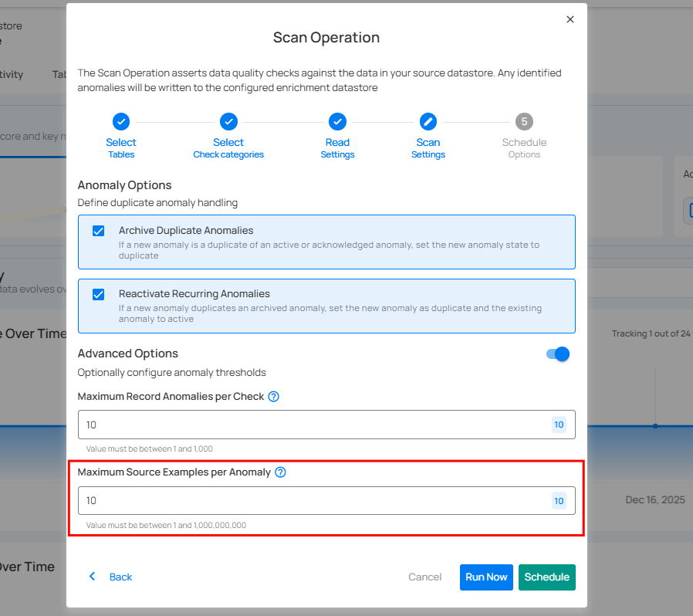Turn off the Advanced Options toggle
This screenshot has height=616, width=693.
click(x=558, y=354)
